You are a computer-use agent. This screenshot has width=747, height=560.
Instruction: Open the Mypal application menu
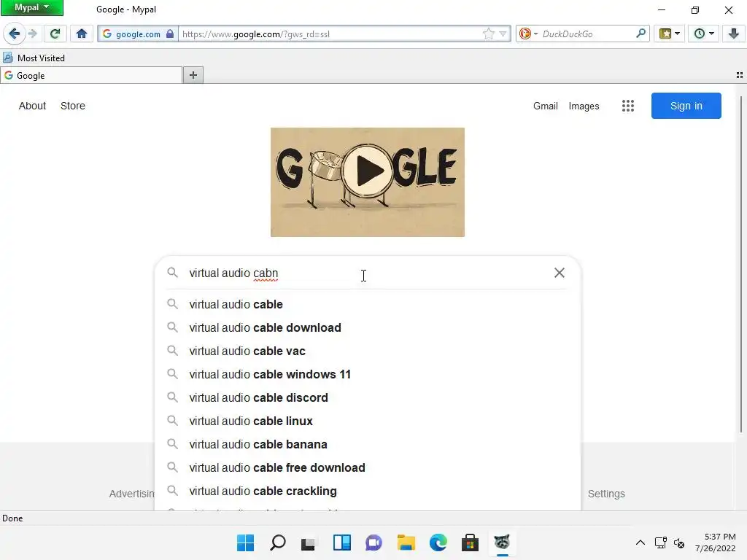tap(32, 7)
